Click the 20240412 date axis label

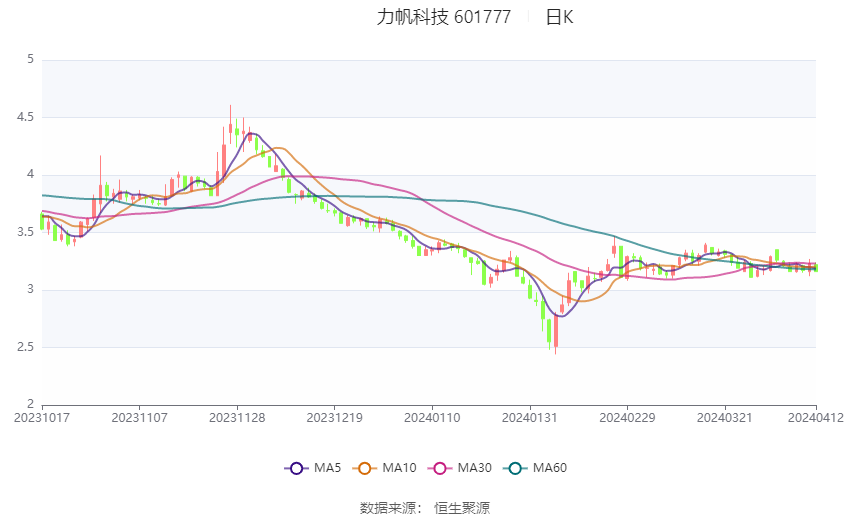pyautogui.click(x=816, y=418)
